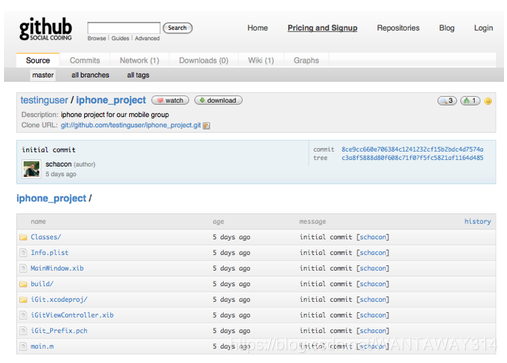Click the schacon author avatar thumbnail
The width and height of the screenshot is (507, 363).
coord(31,169)
